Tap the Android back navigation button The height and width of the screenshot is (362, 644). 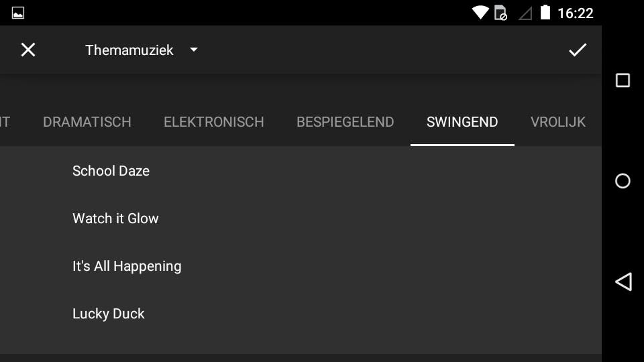pyautogui.click(x=623, y=282)
